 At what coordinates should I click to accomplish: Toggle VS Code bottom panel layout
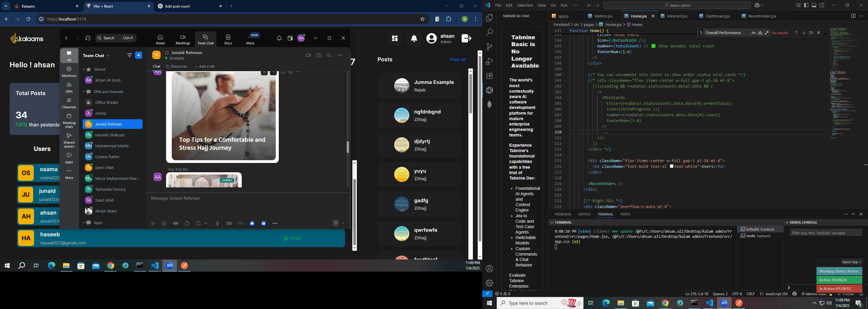(814, 5)
